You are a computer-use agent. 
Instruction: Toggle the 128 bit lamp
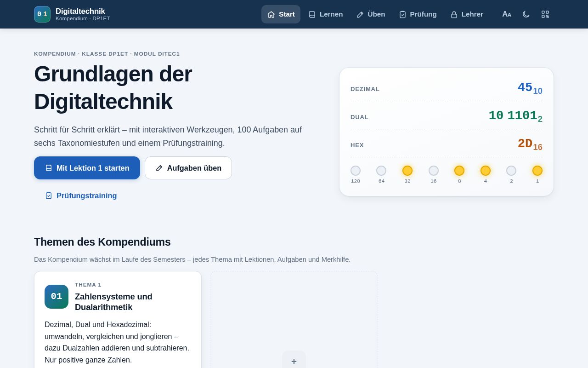click(x=356, y=171)
